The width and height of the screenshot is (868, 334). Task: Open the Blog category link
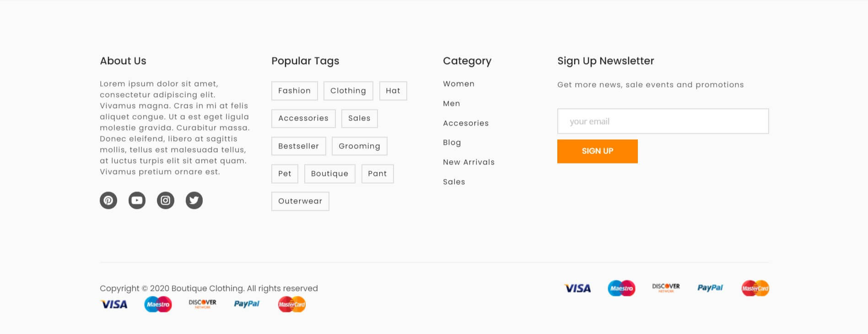pyautogui.click(x=452, y=142)
